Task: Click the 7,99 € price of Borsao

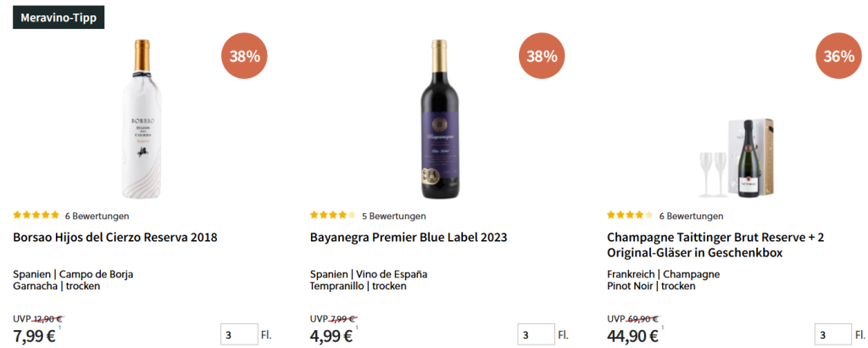Action: tap(35, 335)
